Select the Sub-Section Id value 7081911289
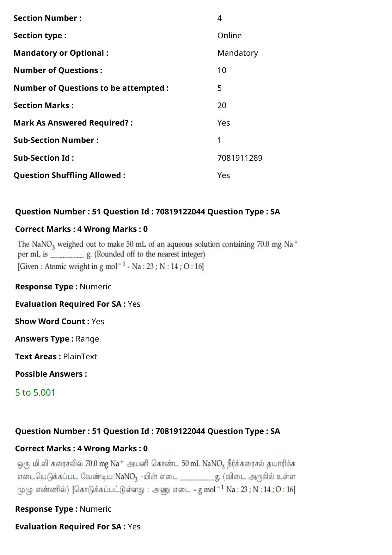Viewport: 392px width, 555px height. (240, 158)
